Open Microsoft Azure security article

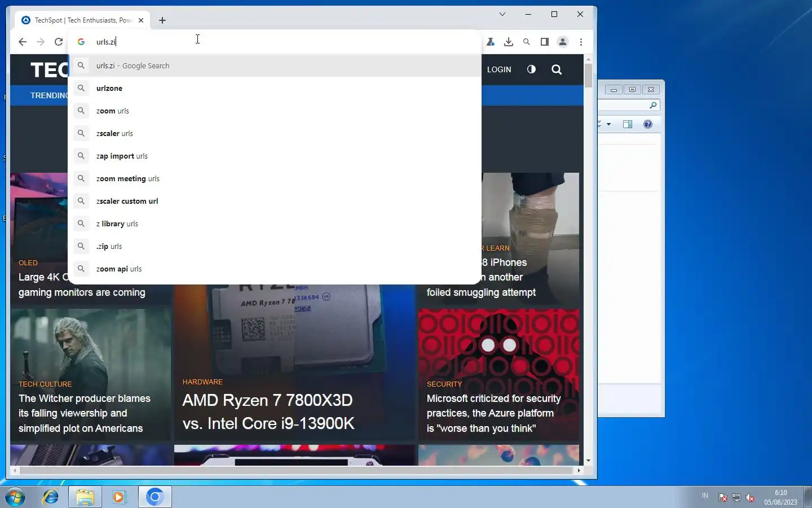tap(493, 413)
